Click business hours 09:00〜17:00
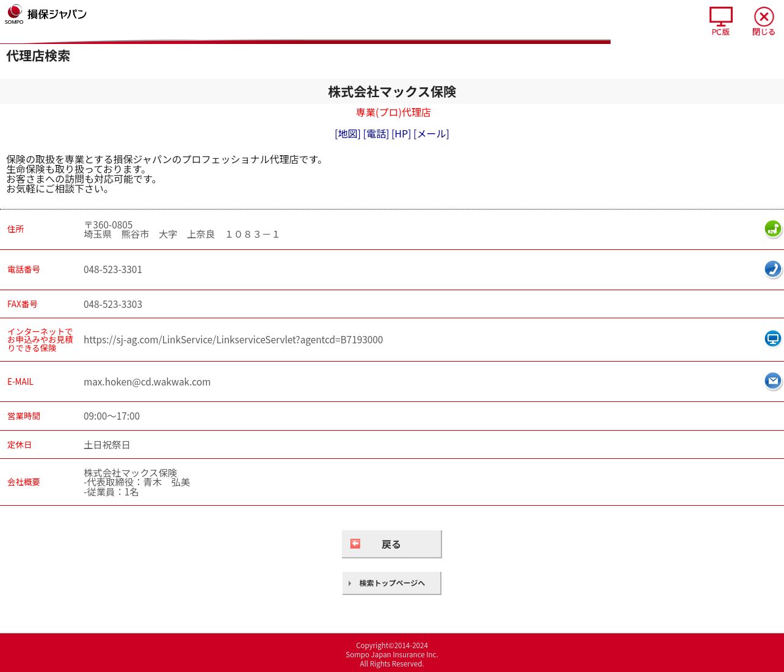This screenshot has height=672, width=784. (x=112, y=416)
